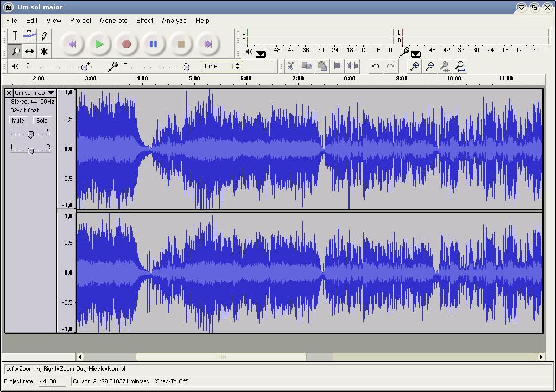Open the Project menu

(80, 21)
